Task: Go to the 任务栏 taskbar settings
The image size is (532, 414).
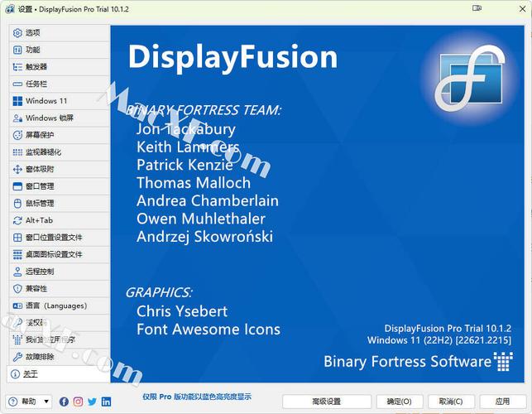Action: coord(59,84)
